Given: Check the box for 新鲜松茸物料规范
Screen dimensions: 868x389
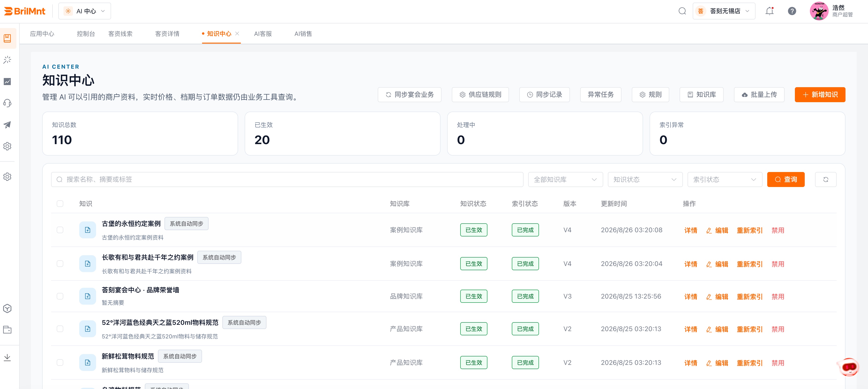Looking at the screenshot, I should (60, 363).
